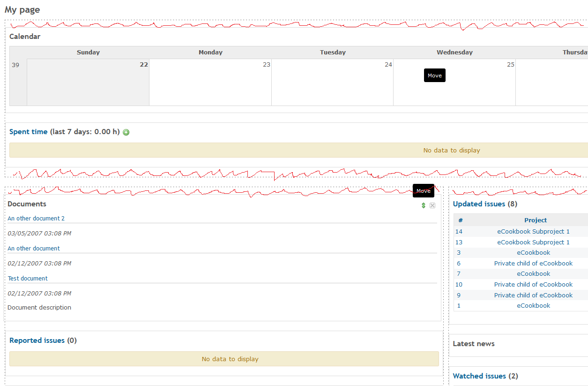Open issue number 10
This screenshot has height=386, width=588.
(x=459, y=285)
